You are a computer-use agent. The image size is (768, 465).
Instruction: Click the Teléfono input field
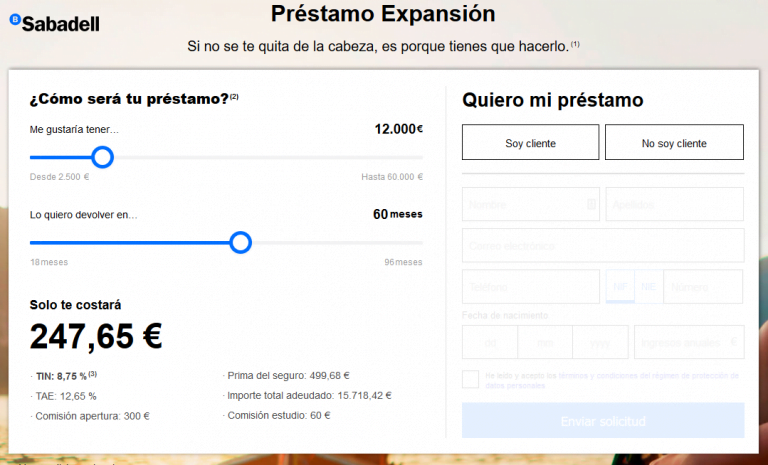coord(530,287)
